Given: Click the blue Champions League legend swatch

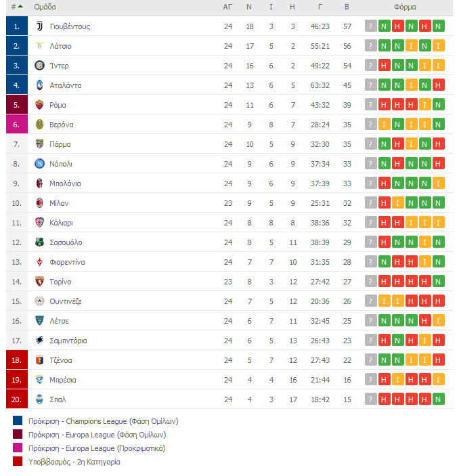Looking at the screenshot, I should pyautogui.click(x=18, y=420).
